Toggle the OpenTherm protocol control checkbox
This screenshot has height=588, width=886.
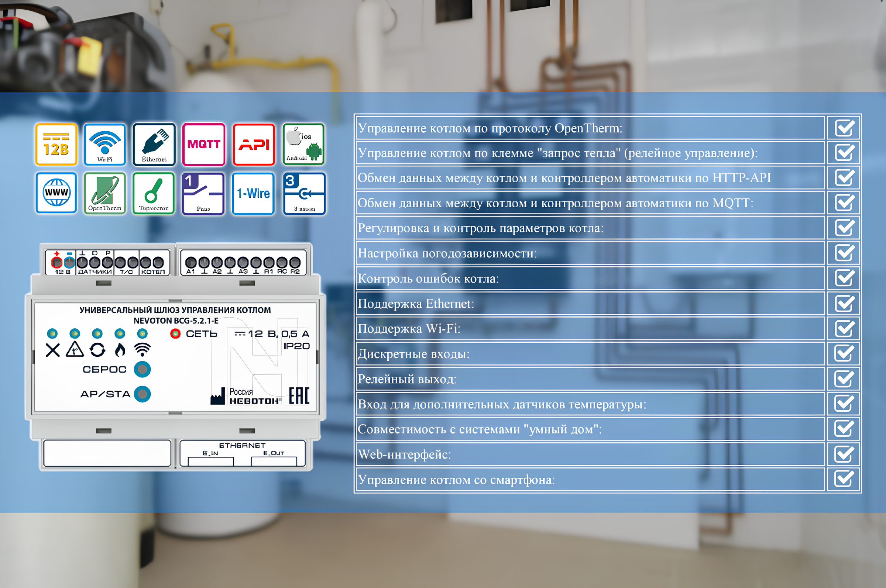point(845,128)
